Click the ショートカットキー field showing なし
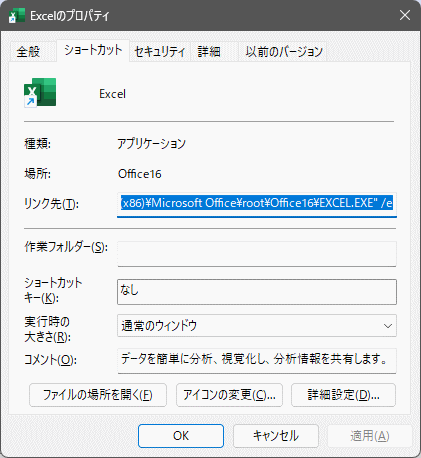The width and height of the screenshot is (421, 458). coord(257,292)
